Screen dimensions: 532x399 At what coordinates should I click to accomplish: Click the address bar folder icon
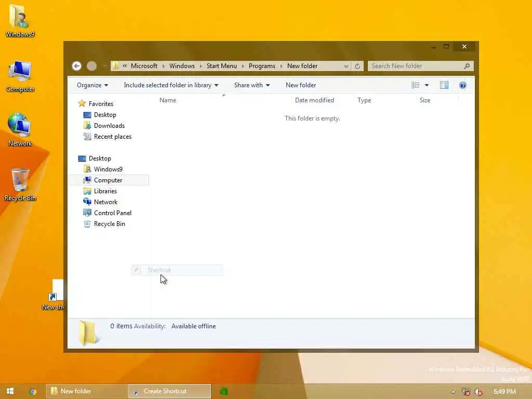pos(115,66)
